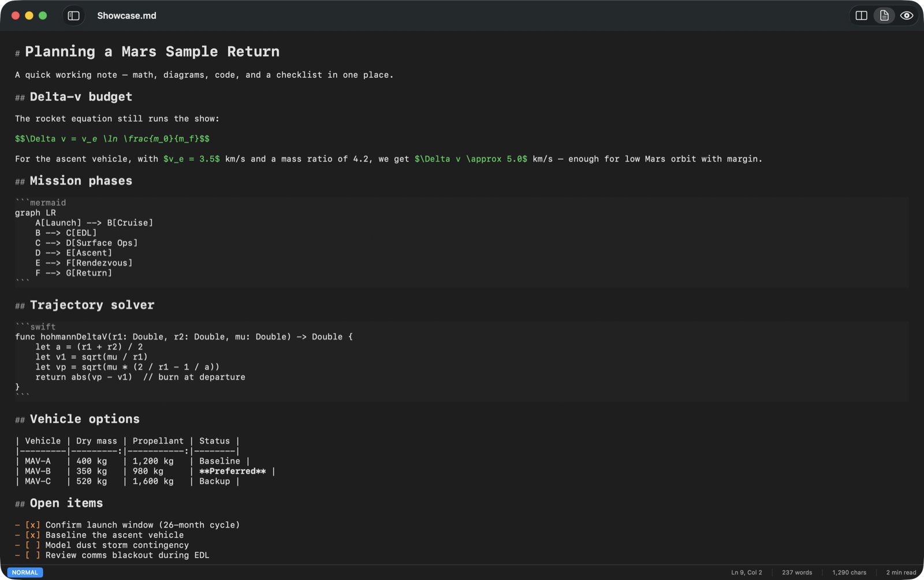Click the '2 min read' status entry
924x580 pixels.
[x=901, y=572]
